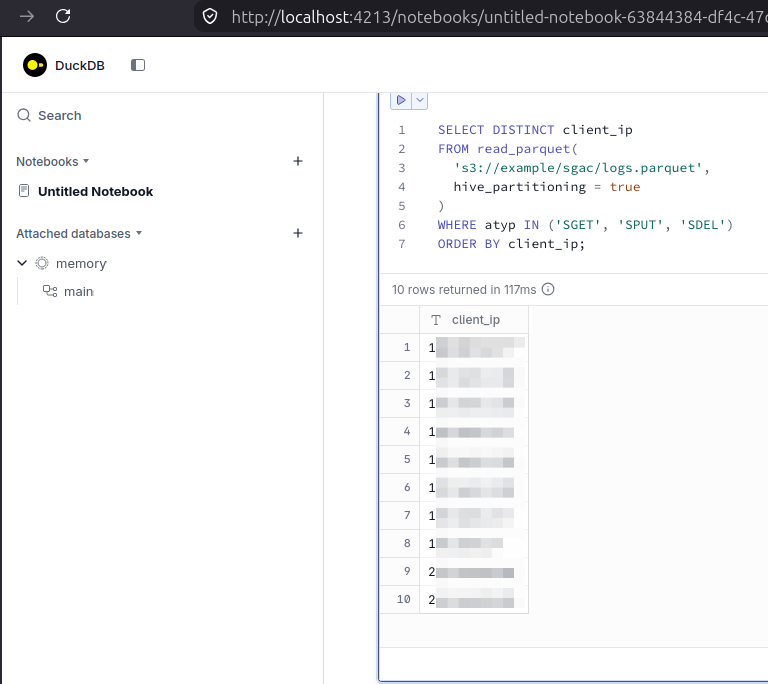Click the magnifier search icon
The height and width of the screenshot is (684, 768).
click(24, 115)
